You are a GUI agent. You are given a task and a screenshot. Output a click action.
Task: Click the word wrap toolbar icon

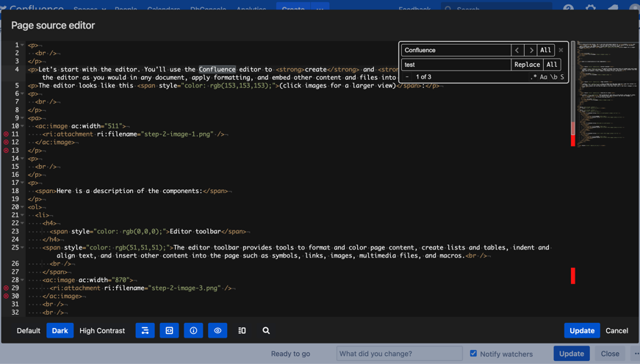point(145,331)
